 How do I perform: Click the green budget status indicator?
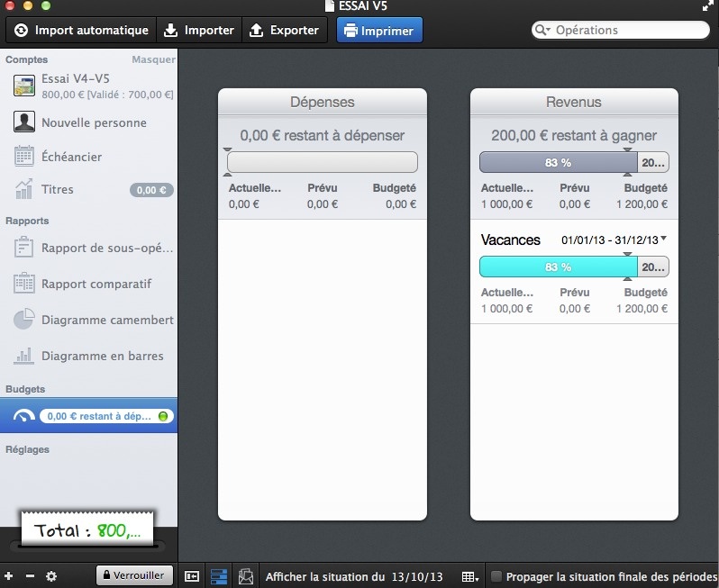163,416
